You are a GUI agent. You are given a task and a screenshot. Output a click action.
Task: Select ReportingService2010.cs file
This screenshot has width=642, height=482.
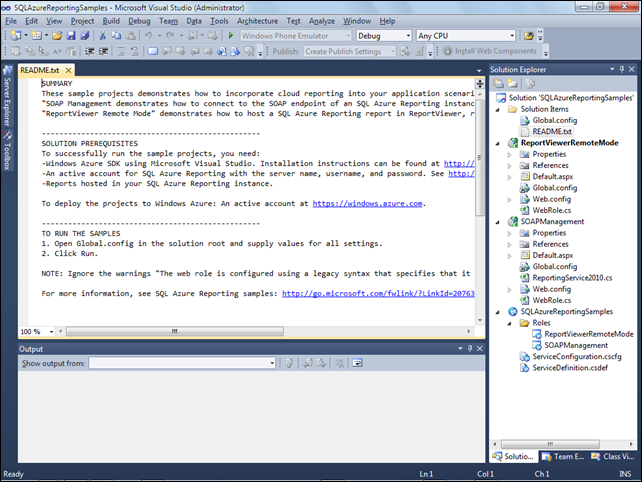[572, 278]
